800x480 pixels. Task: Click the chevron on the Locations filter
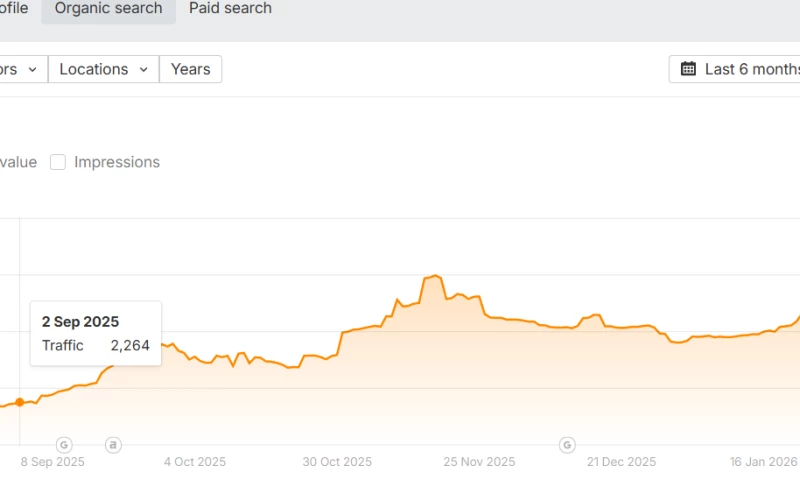pyautogui.click(x=144, y=69)
